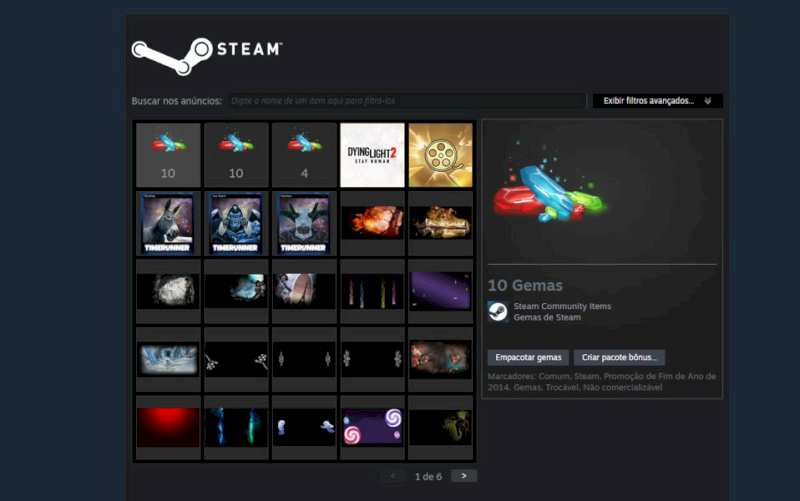800x501 pixels.
Task: Go to previous inventory page
Action: [393, 476]
